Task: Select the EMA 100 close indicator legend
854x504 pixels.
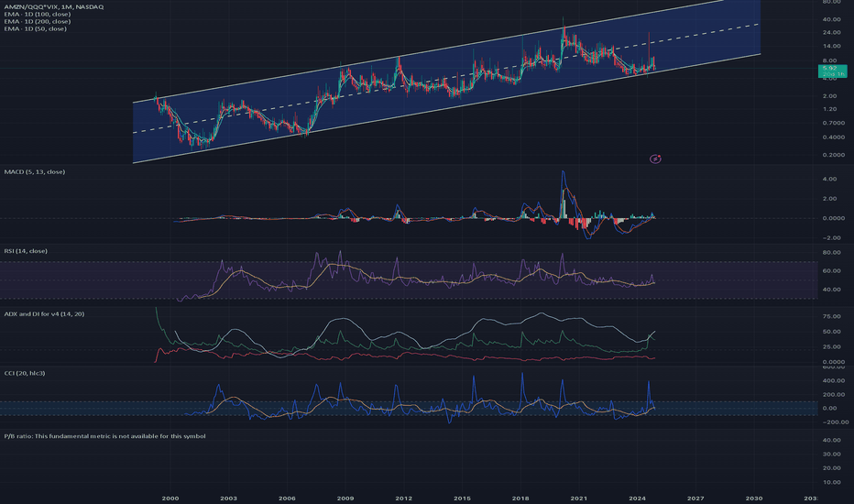Action: (37, 14)
